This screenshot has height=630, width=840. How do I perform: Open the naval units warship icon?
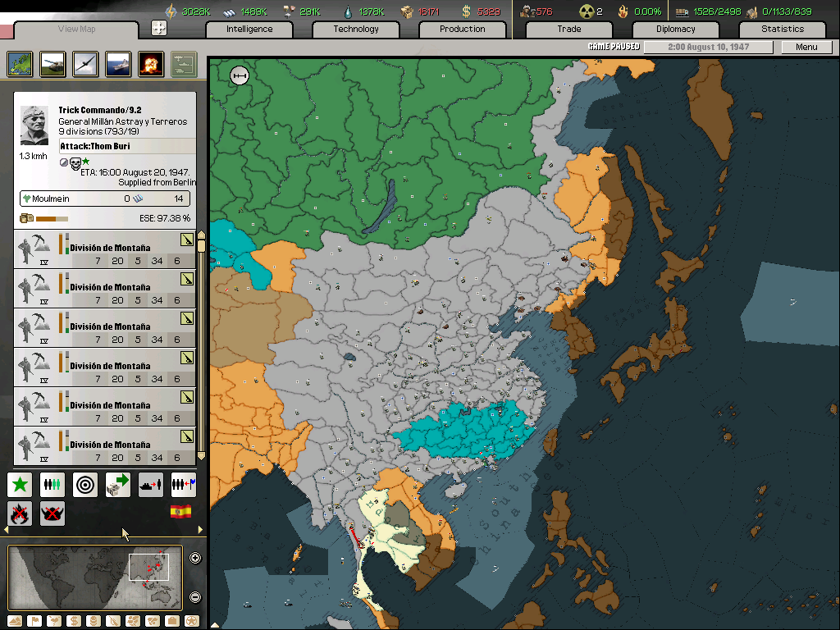pyautogui.click(x=118, y=63)
